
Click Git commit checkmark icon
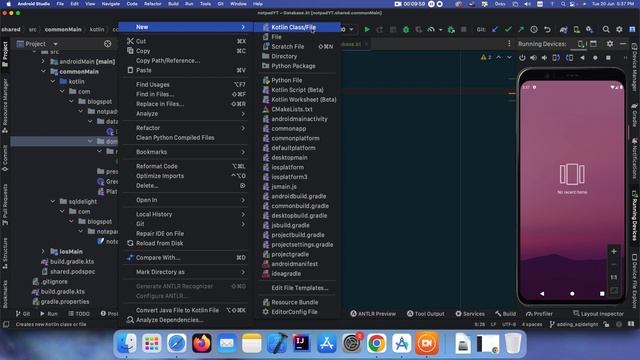tap(508, 29)
